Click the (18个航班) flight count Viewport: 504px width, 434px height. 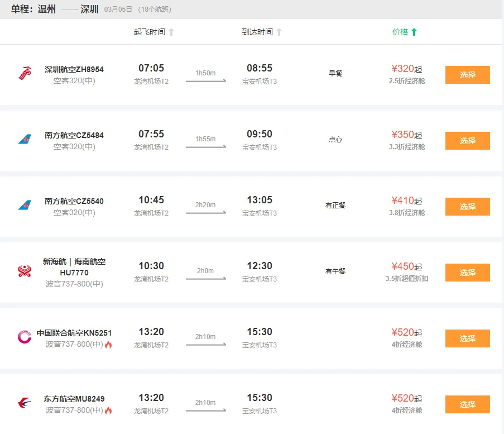pos(155,9)
